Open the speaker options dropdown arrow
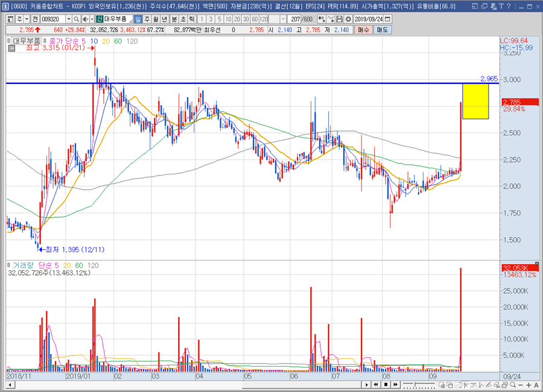 click(92, 19)
